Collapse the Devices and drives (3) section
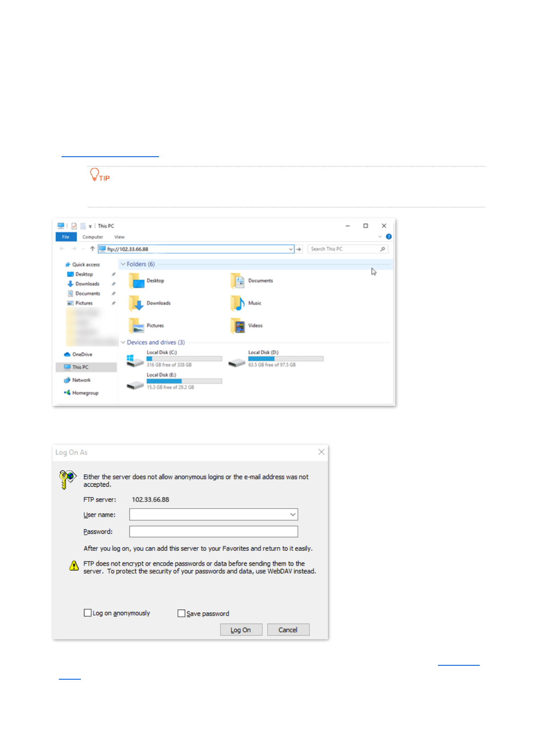The width and height of the screenshot is (535, 756). [123, 343]
